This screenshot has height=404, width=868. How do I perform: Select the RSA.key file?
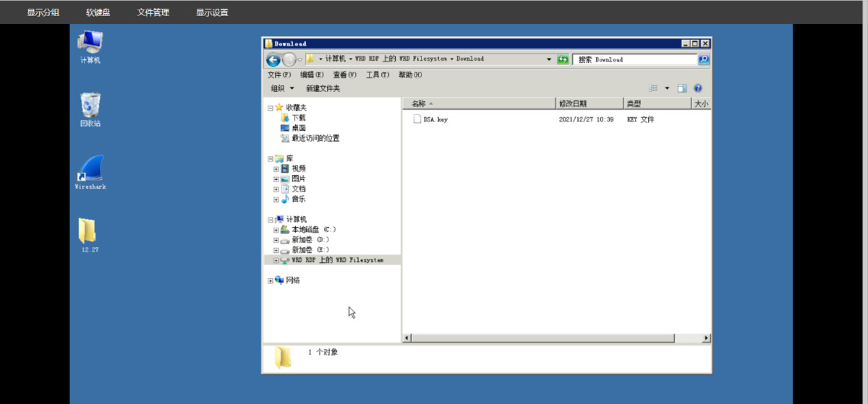pos(435,119)
